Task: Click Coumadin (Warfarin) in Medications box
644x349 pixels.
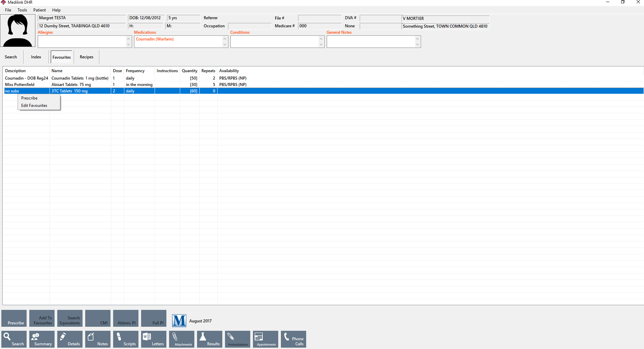Action: pyautogui.click(x=155, y=39)
